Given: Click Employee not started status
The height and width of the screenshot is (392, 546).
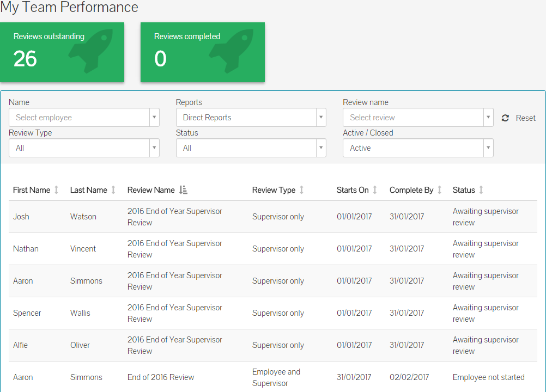Looking at the screenshot, I should (489, 377).
